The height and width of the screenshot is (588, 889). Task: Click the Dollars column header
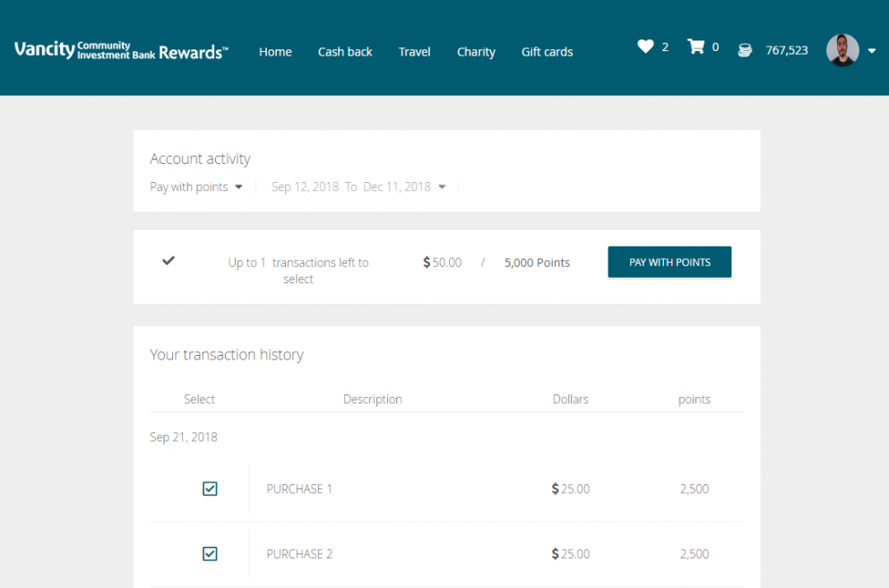pyautogui.click(x=570, y=399)
